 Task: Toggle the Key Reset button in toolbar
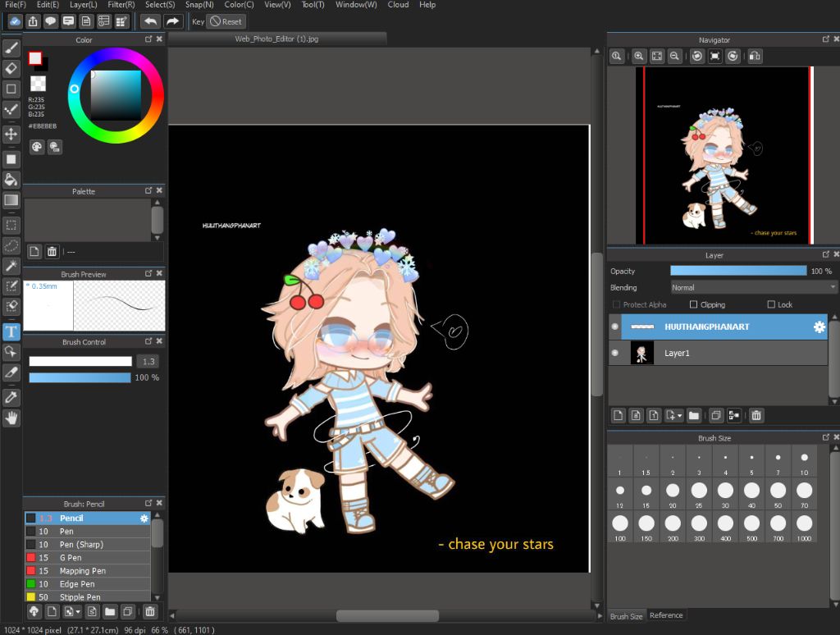226,21
